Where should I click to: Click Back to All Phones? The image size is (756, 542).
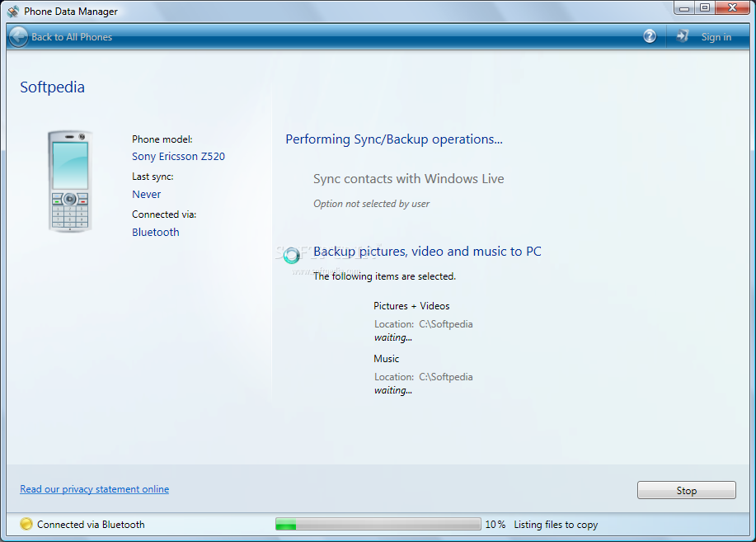(x=72, y=37)
